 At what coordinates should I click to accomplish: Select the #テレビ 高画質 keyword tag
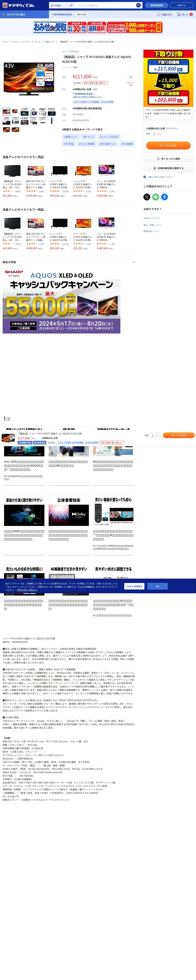point(86,144)
